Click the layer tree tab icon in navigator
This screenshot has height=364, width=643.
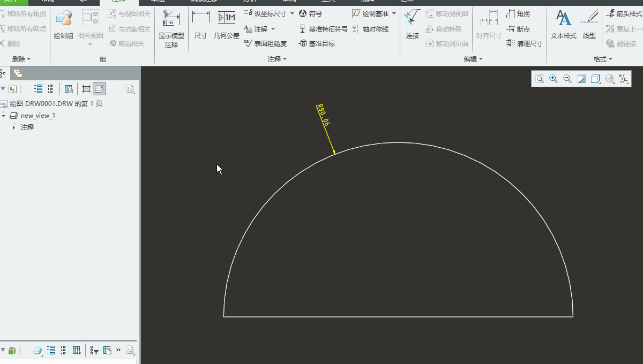point(18,73)
